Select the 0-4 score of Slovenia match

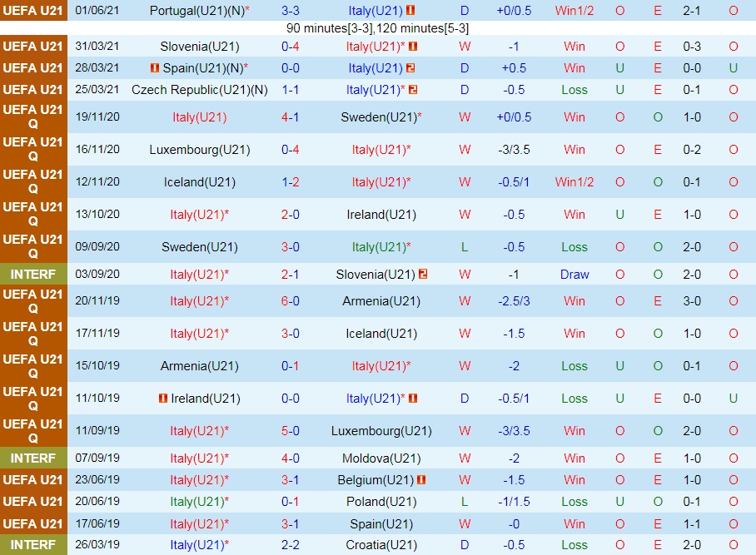pos(291,47)
